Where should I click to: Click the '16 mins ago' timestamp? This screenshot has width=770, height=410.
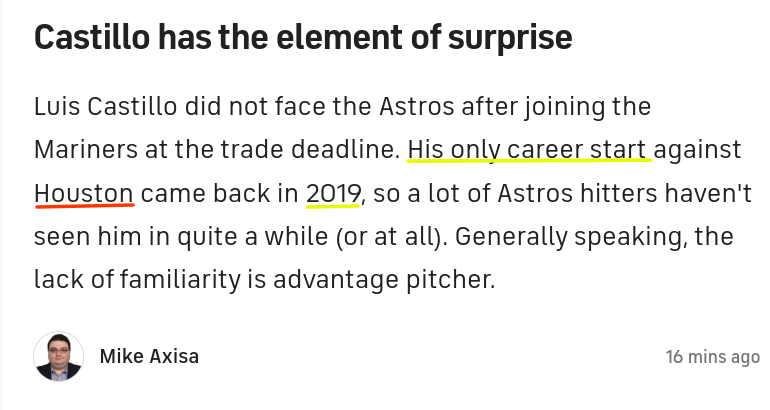(713, 357)
